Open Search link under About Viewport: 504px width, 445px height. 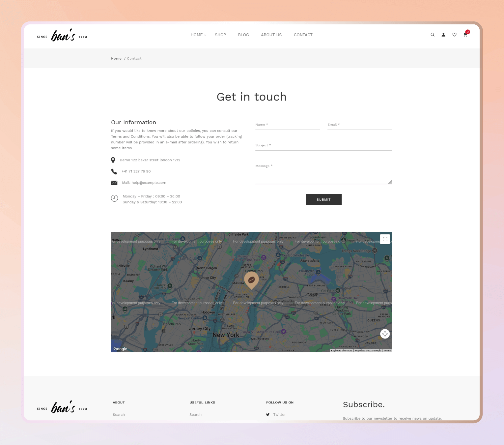tap(119, 415)
